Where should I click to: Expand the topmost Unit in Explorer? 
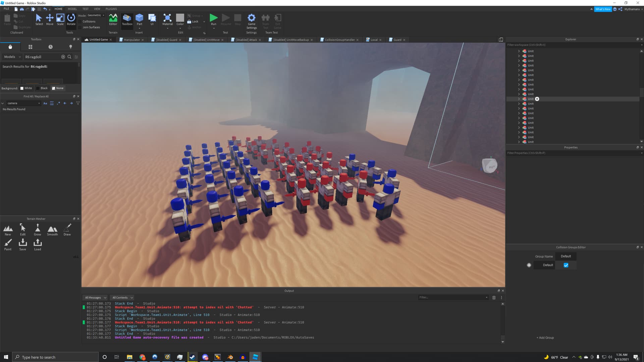point(519,51)
